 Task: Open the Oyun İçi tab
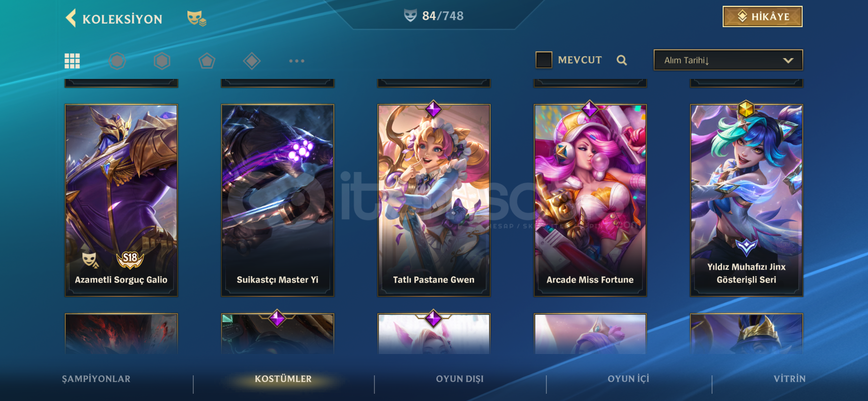pyautogui.click(x=628, y=379)
